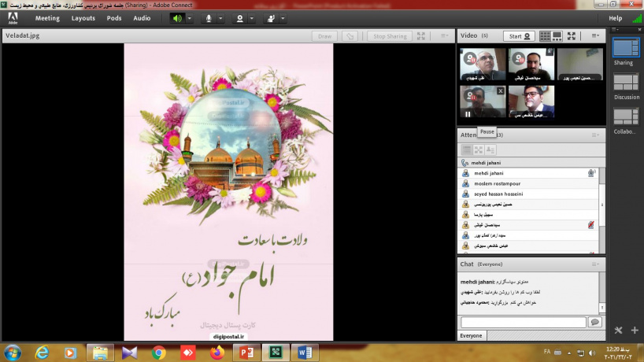Click the microphone icon on mehdi jahani row
Screen dimensions: 644x362
[591, 173]
